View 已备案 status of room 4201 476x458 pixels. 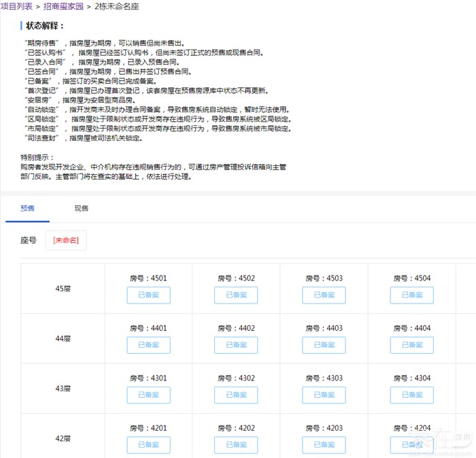pos(148,445)
